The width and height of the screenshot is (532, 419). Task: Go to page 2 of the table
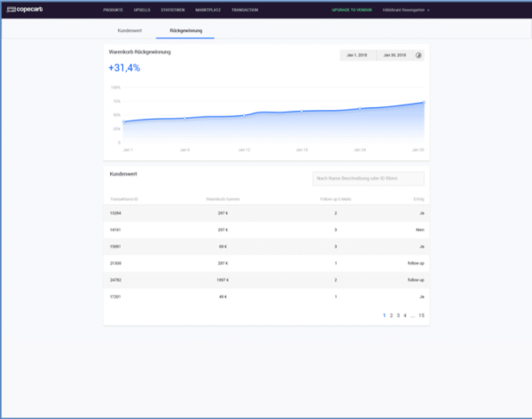pyautogui.click(x=391, y=314)
